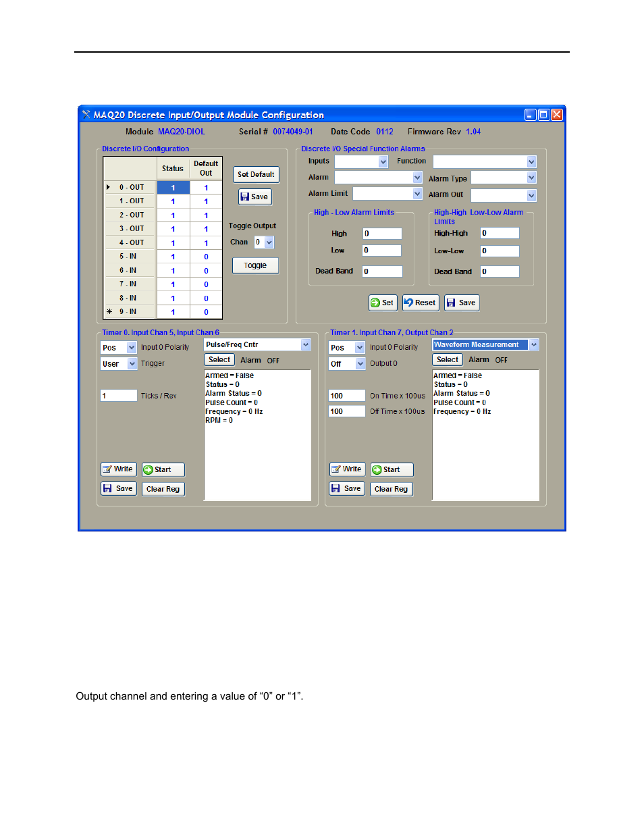Click Timer 0 status readout text box
Viewport: 644px width, 834px height.
coord(257,435)
